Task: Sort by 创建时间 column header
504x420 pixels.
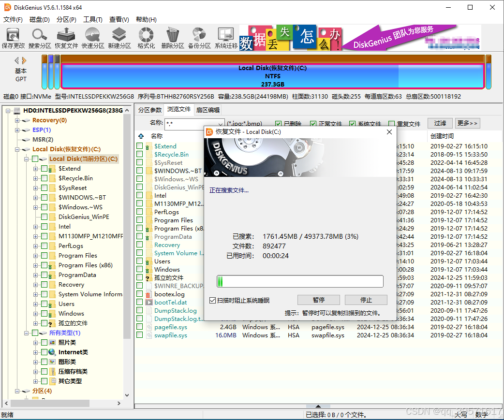Action: click(442, 136)
